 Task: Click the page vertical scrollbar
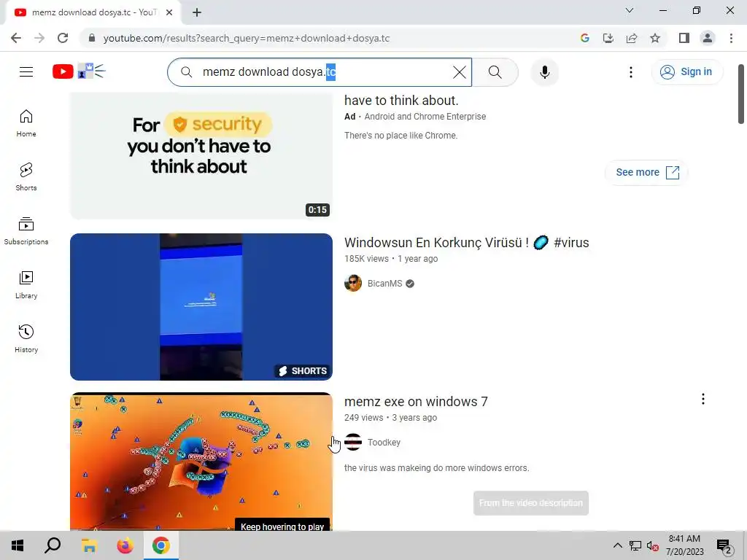[x=741, y=94]
